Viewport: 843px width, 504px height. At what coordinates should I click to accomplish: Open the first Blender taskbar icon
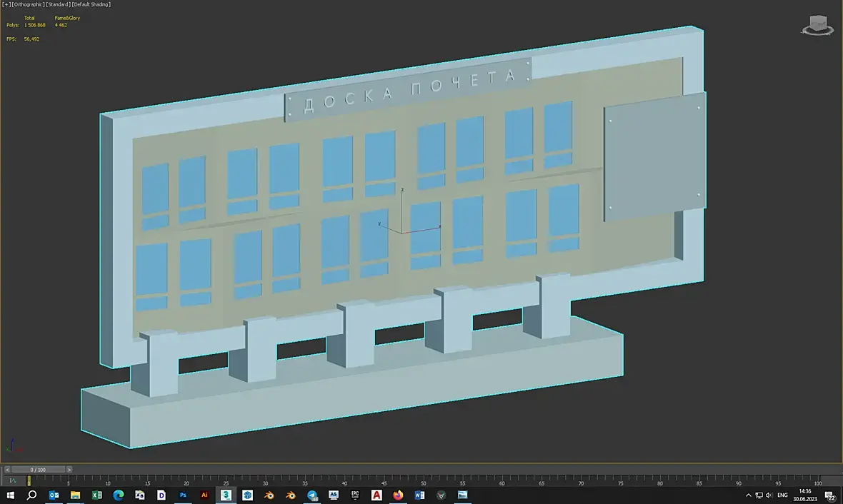[269, 495]
